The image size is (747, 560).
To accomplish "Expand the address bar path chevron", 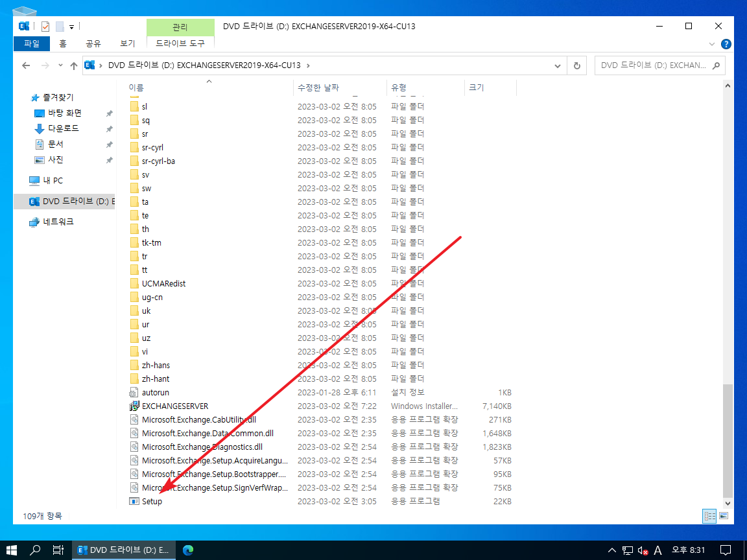I will [308, 65].
